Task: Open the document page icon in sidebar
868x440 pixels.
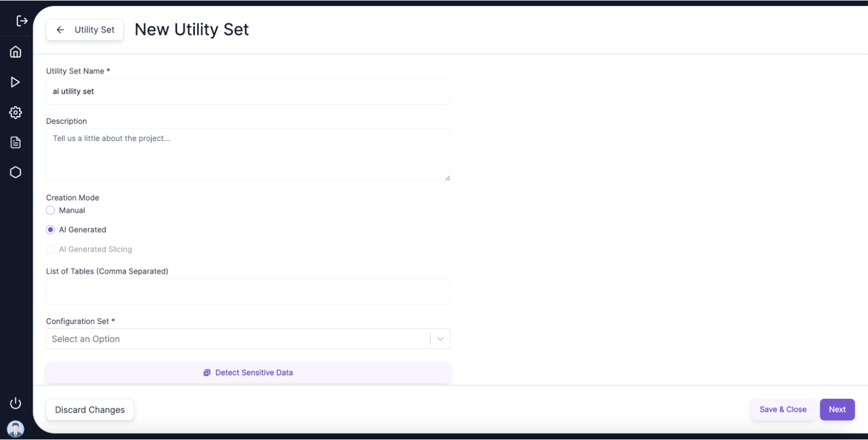Action: (16, 143)
